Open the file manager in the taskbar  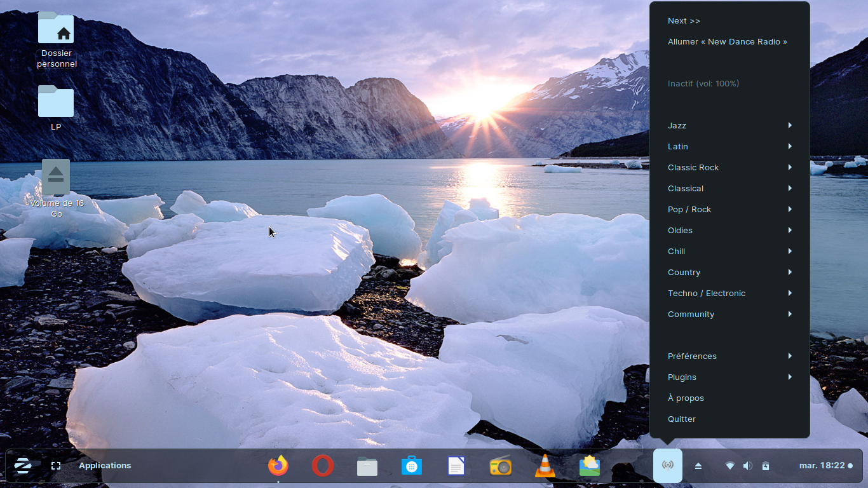click(367, 466)
